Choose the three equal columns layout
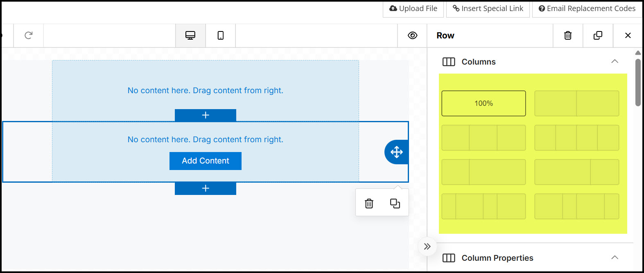This screenshot has height=273, width=644. (x=484, y=138)
